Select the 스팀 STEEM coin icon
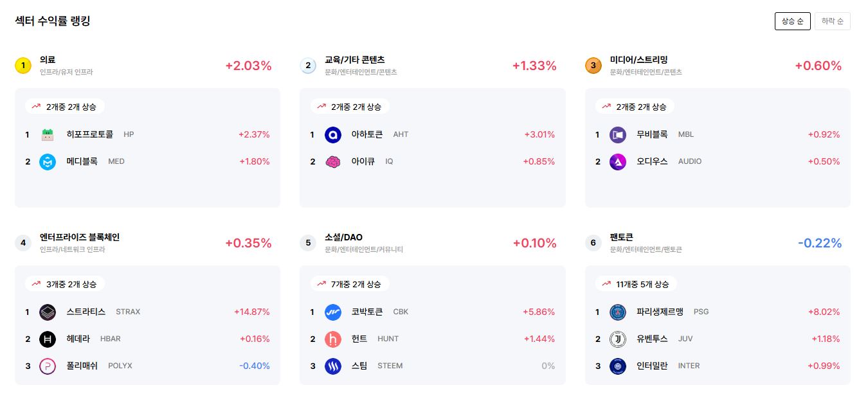Screen dimensions: 868x403 point(333,366)
